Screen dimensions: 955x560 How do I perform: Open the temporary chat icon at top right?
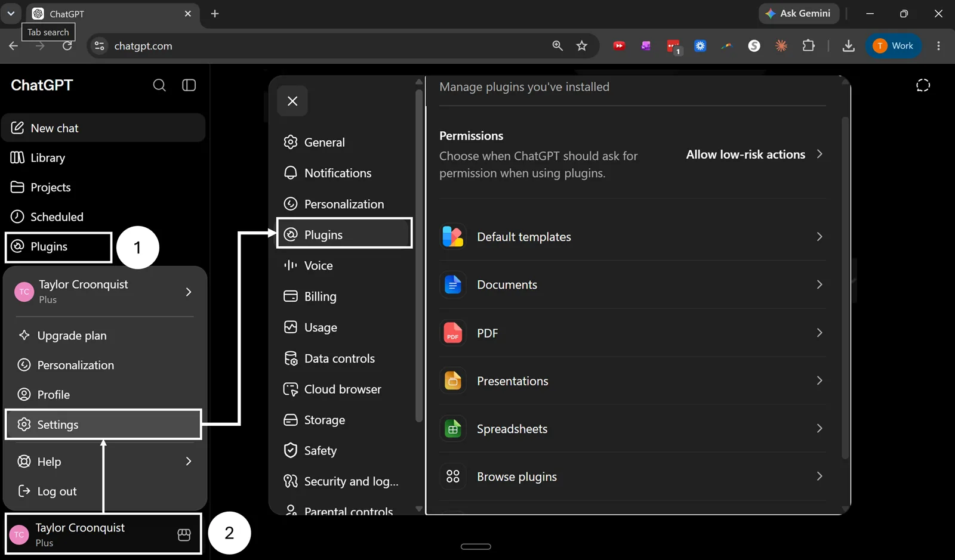point(923,85)
